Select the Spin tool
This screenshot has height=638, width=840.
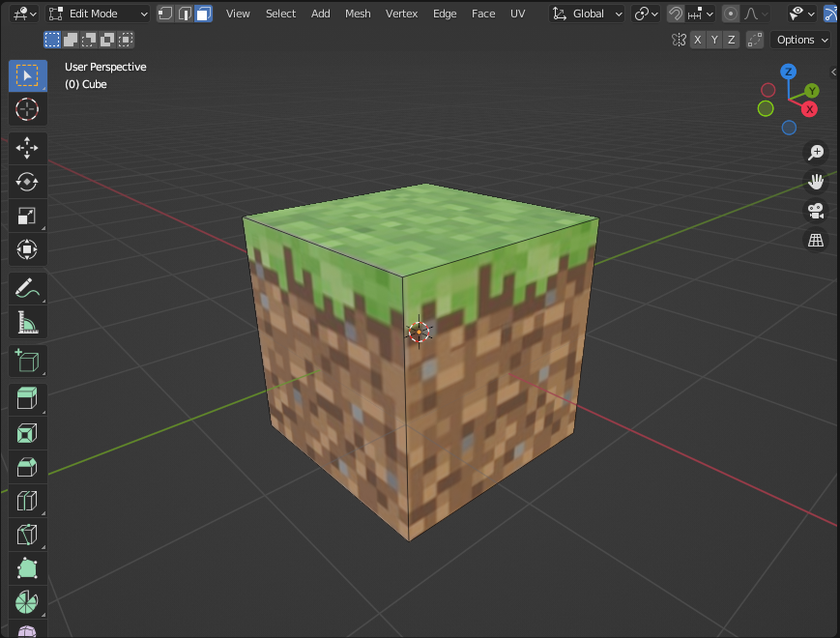tap(27, 602)
